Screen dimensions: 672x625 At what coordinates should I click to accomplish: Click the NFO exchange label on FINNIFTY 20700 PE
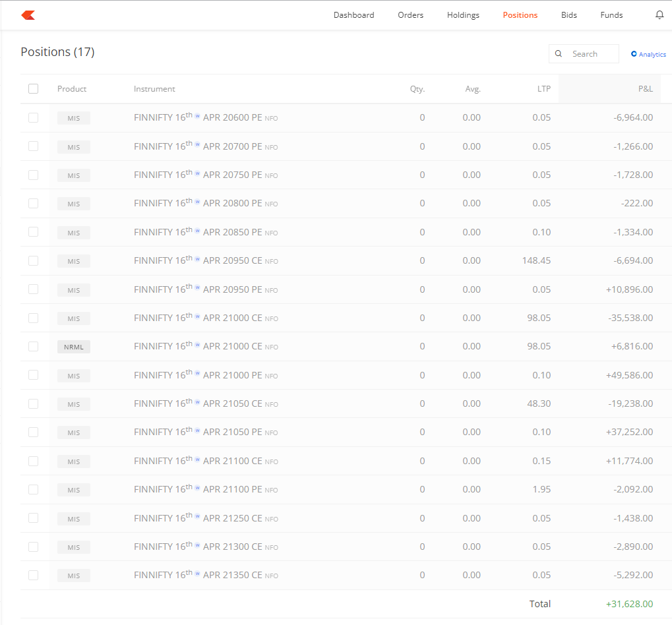(x=271, y=147)
